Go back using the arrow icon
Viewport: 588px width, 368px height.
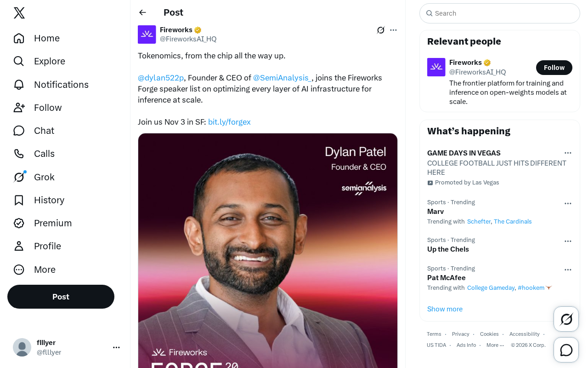[x=142, y=12]
